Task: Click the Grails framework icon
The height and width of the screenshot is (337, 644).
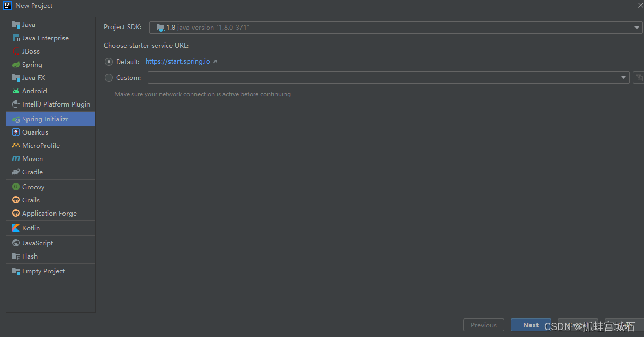Action: (16, 200)
